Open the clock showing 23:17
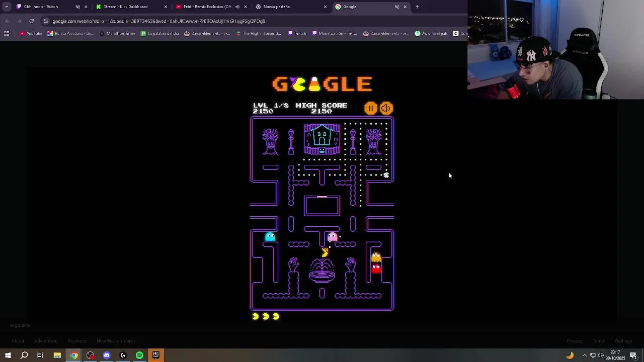The height and width of the screenshot is (362, 644). 616,355
